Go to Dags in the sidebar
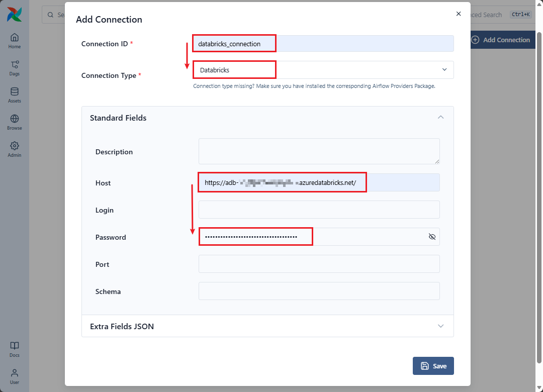Viewport: 543px width, 392px height. tap(15, 67)
